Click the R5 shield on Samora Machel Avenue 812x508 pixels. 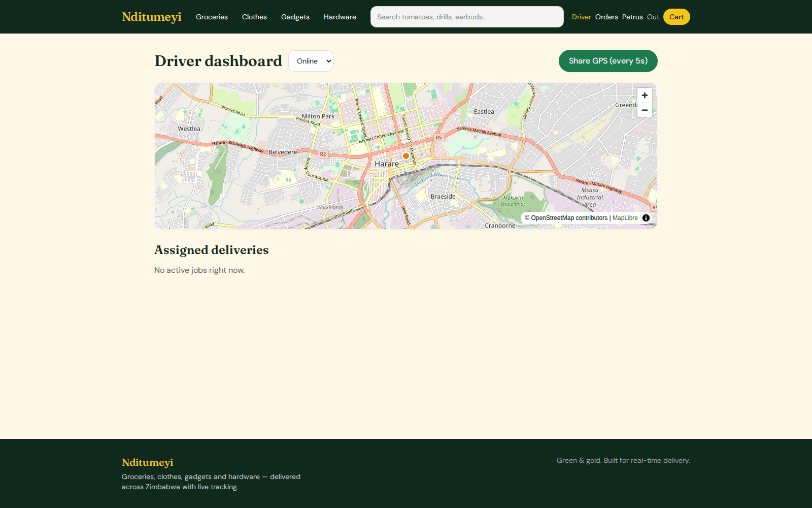[x=438, y=138]
